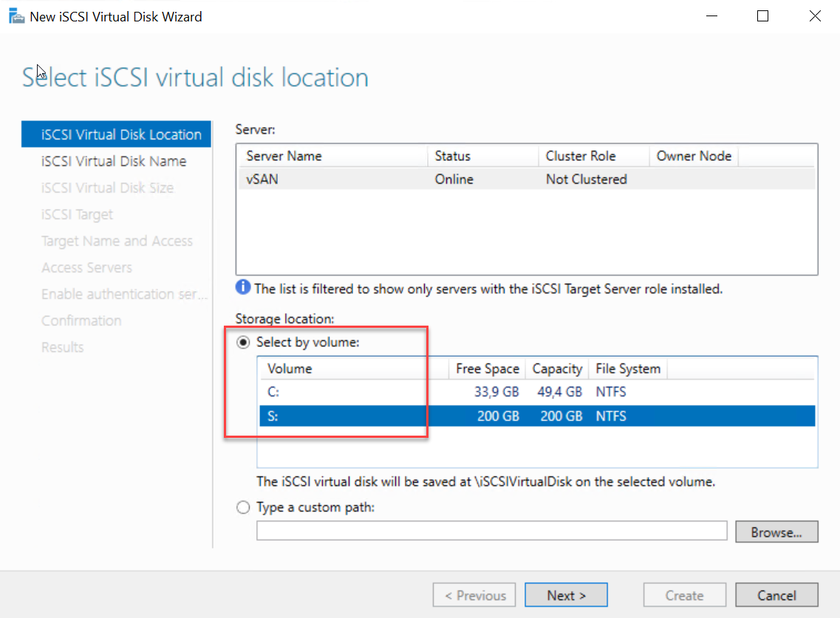Click the iSCSI wizard title bar icon
The height and width of the screenshot is (618, 840).
pyautogui.click(x=16, y=16)
